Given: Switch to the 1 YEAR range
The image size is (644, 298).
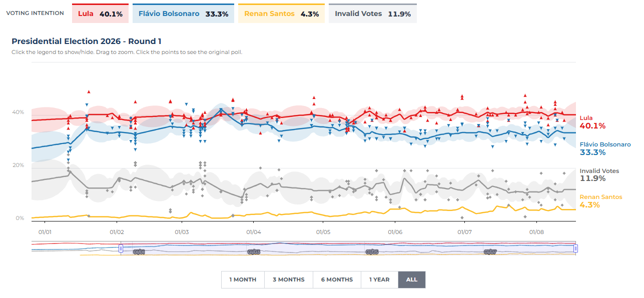Looking at the screenshot, I should [x=379, y=279].
